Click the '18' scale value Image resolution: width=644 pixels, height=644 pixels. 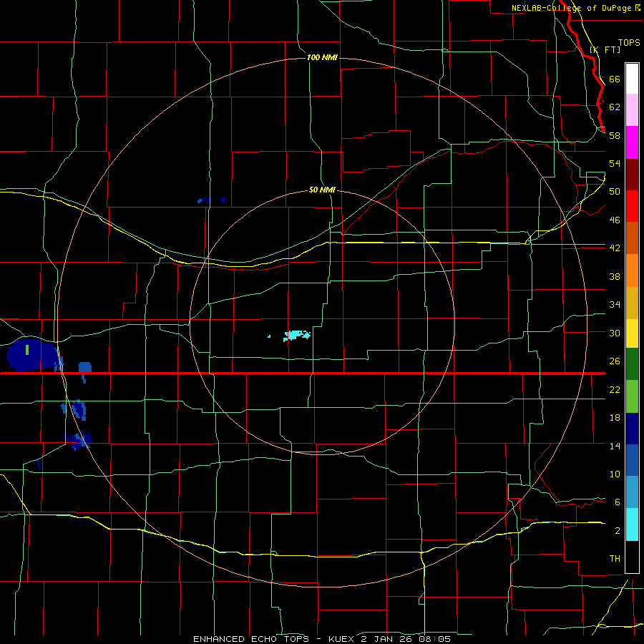pyautogui.click(x=615, y=418)
